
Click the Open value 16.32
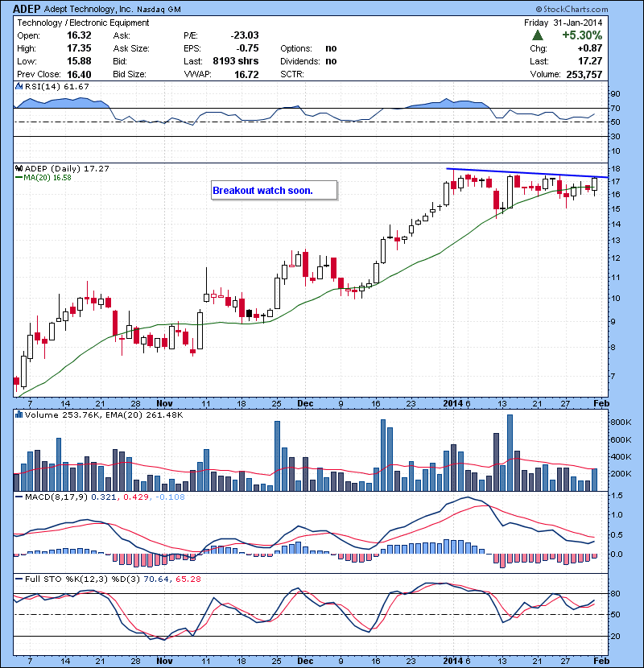pos(79,35)
